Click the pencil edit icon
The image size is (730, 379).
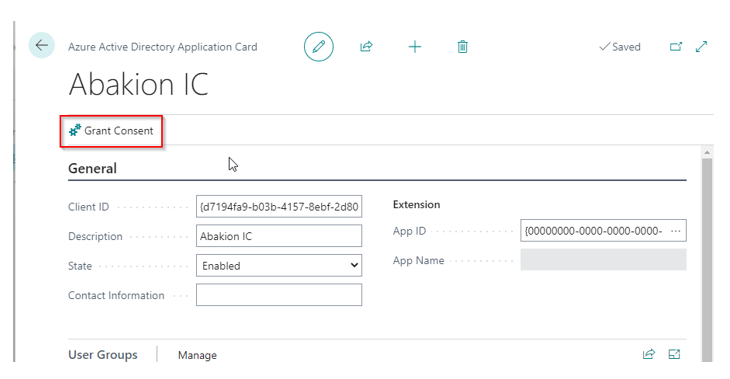318,47
